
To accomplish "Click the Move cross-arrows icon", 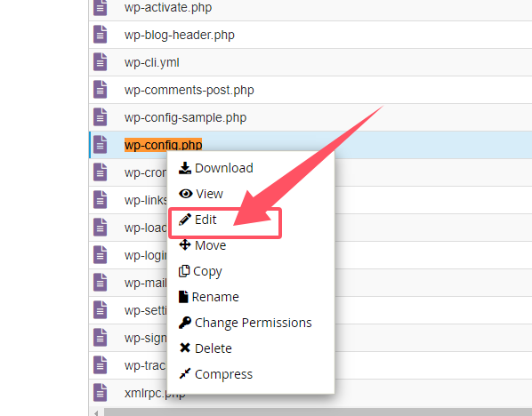I will [185, 244].
